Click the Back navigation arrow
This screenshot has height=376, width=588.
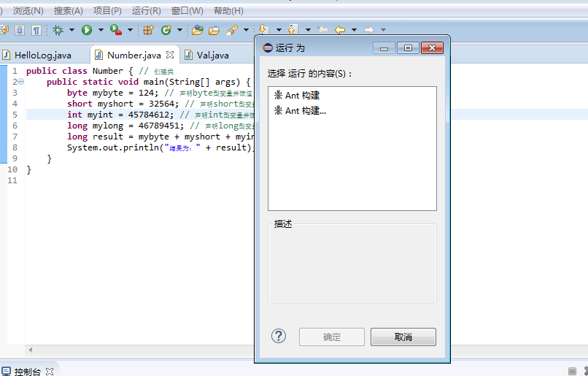pyautogui.click(x=340, y=30)
